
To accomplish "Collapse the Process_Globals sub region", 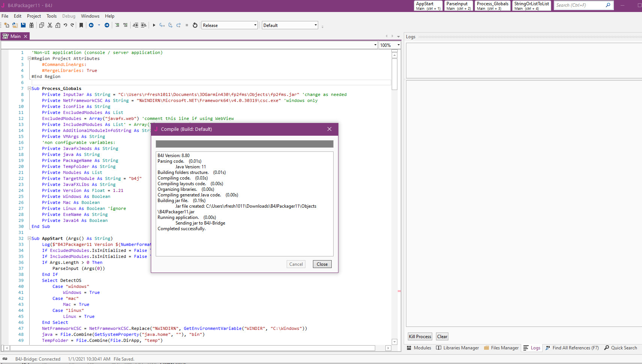I will tap(29, 88).
